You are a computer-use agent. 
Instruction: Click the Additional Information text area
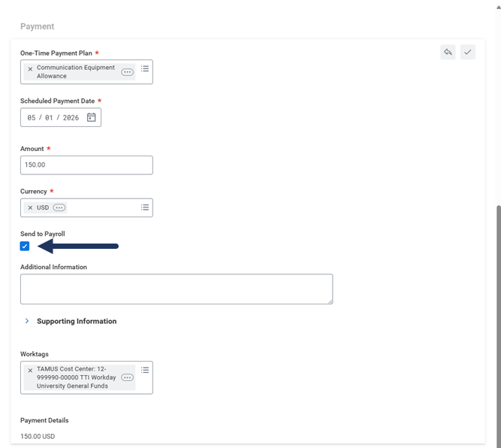tap(177, 289)
